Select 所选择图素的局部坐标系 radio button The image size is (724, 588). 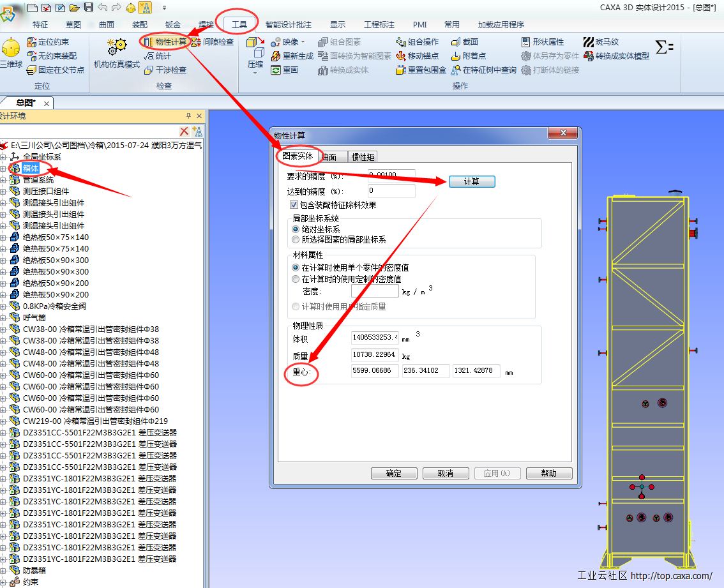point(296,240)
